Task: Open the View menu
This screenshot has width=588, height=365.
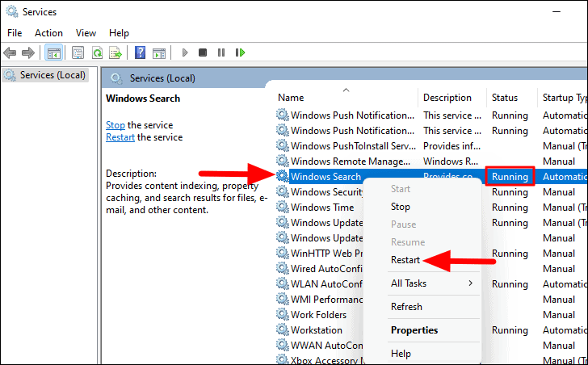Action: tap(86, 33)
